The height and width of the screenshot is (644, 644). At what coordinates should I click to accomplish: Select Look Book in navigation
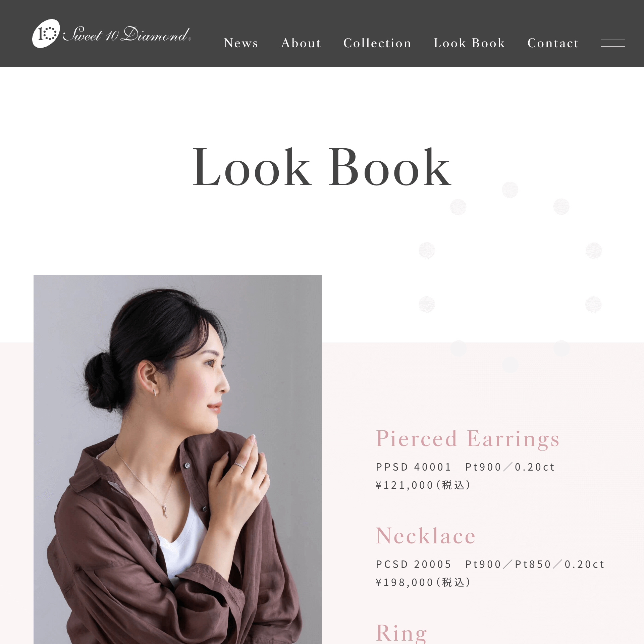[x=469, y=43]
